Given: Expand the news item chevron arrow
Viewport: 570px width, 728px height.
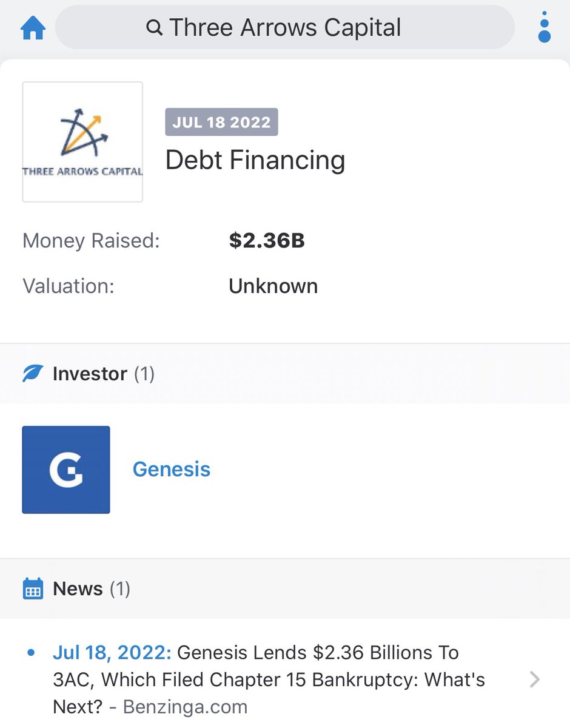Looking at the screenshot, I should tap(534, 679).
